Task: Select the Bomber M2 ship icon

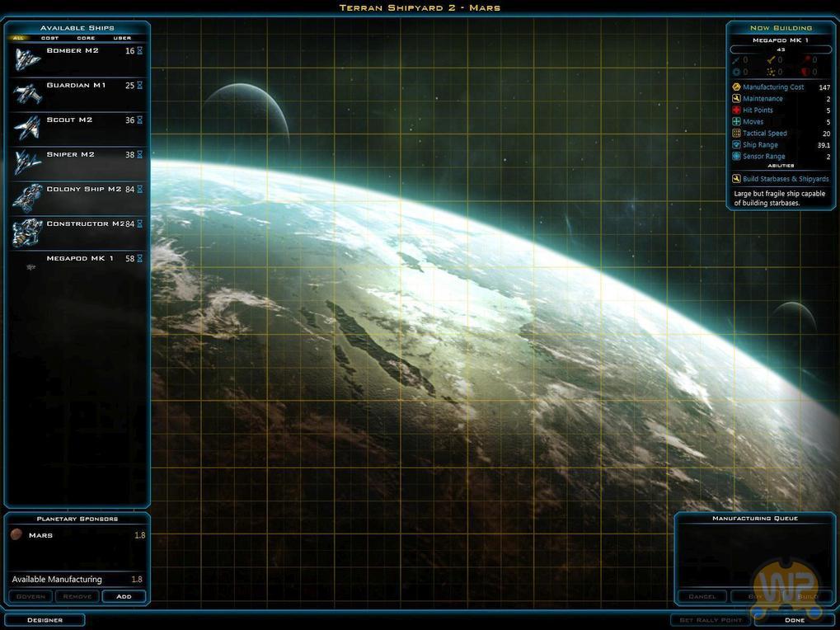Action: [x=27, y=59]
